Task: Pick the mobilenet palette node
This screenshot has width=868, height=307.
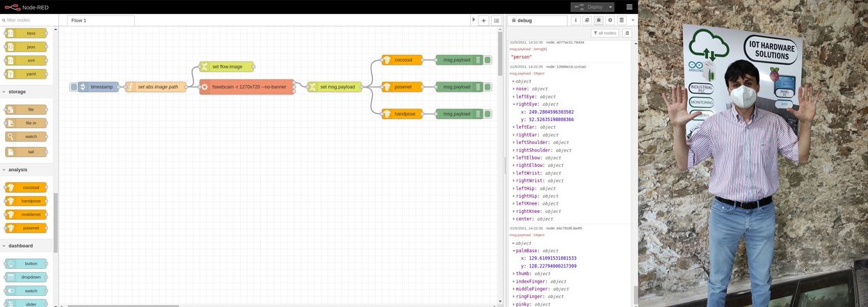Action: (26, 214)
